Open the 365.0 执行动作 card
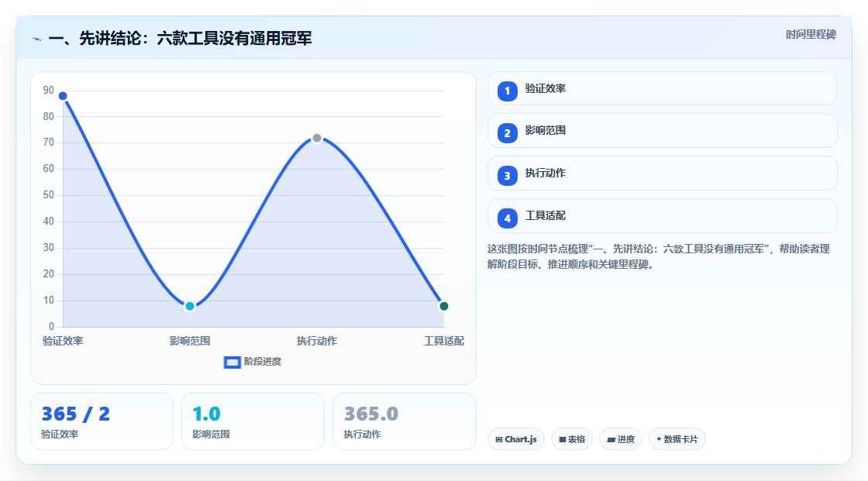This screenshot has height=481, width=868. click(x=404, y=421)
